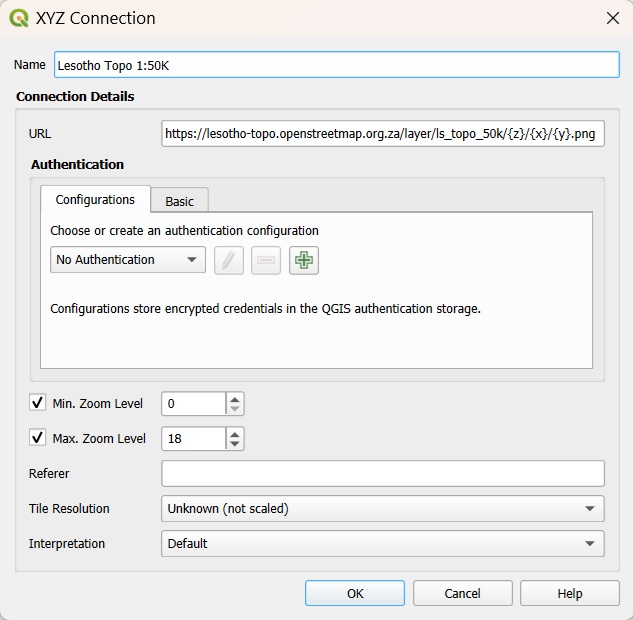Image resolution: width=633 pixels, height=620 pixels.
Task: Click the edit authentication config pencil icon
Action: [x=228, y=260]
